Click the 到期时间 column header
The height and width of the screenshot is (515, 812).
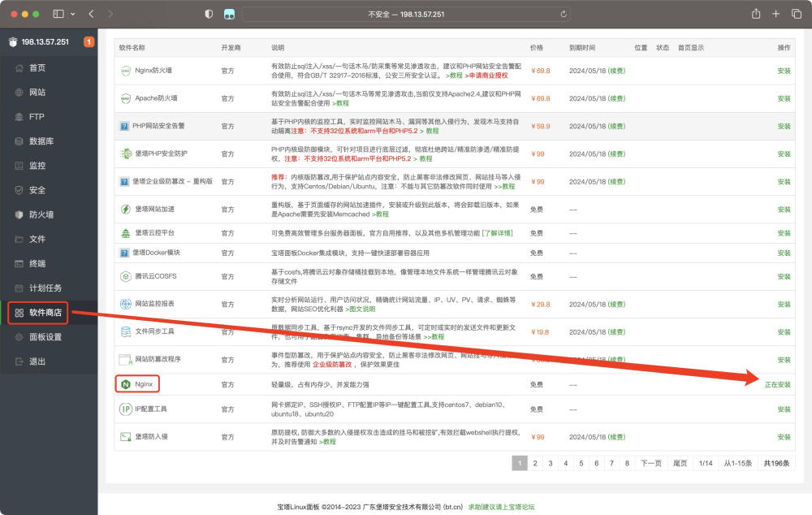(582, 48)
